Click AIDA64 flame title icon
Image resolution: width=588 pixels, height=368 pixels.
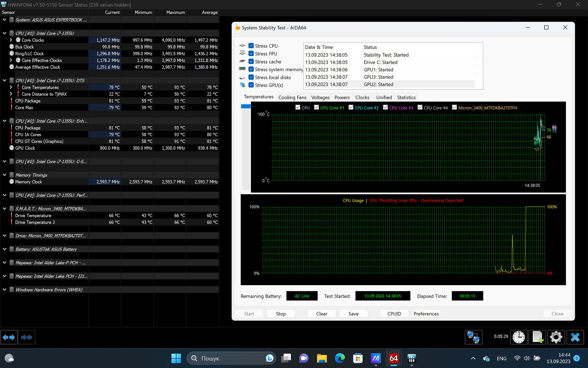238,28
